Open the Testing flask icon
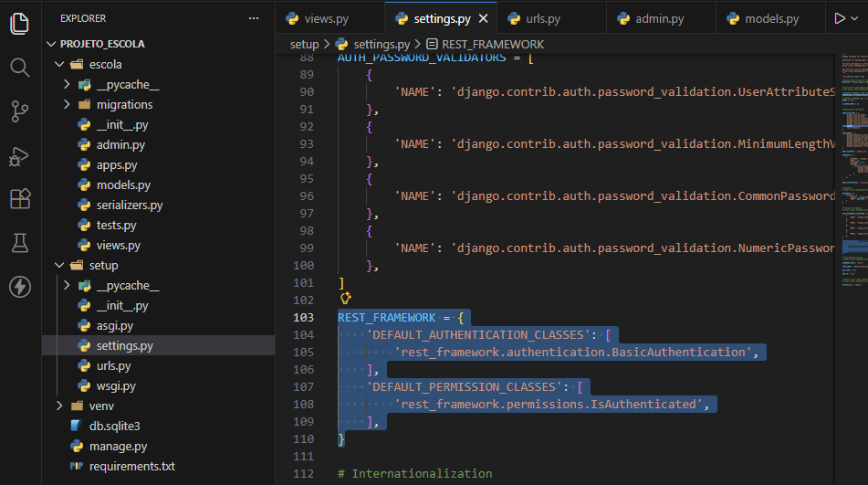 20,243
